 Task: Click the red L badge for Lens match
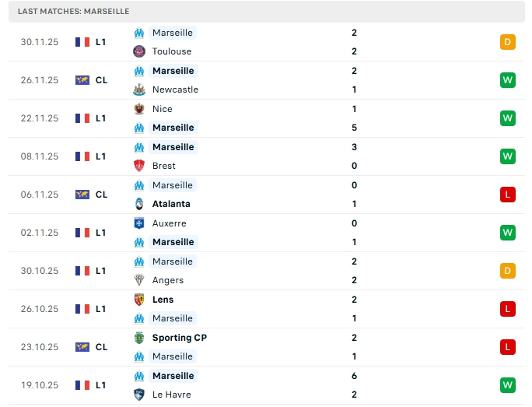click(x=508, y=309)
